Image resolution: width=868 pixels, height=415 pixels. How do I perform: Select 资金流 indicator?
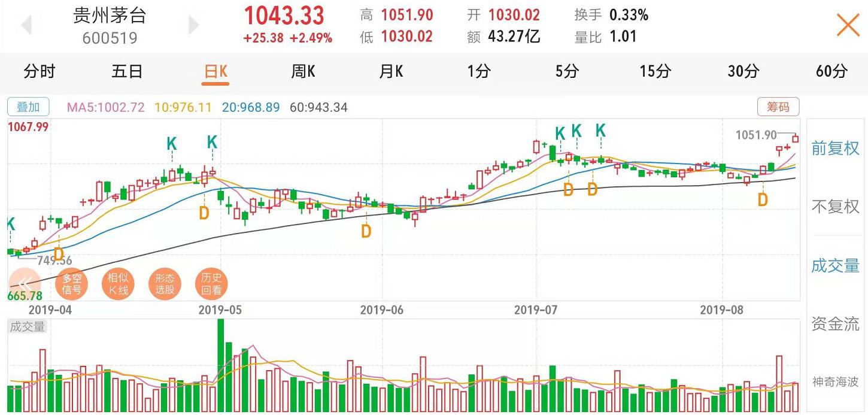click(835, 325)
